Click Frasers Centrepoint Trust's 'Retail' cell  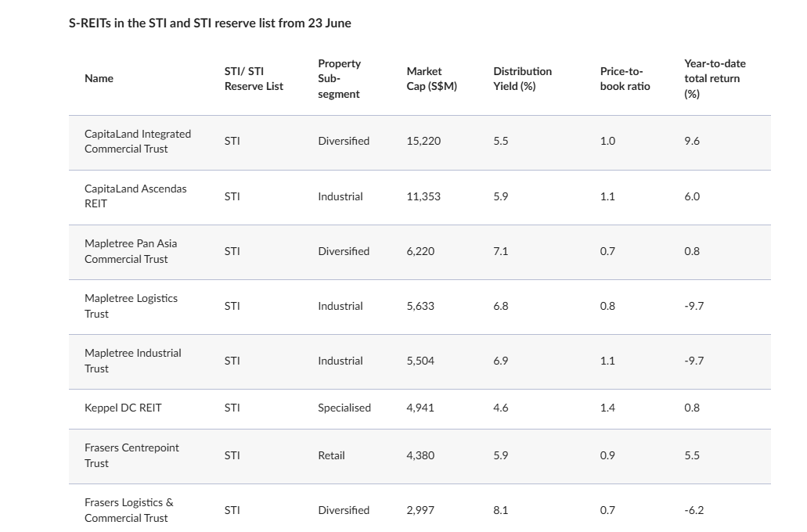pyautogui.click(x=331, y=455)
